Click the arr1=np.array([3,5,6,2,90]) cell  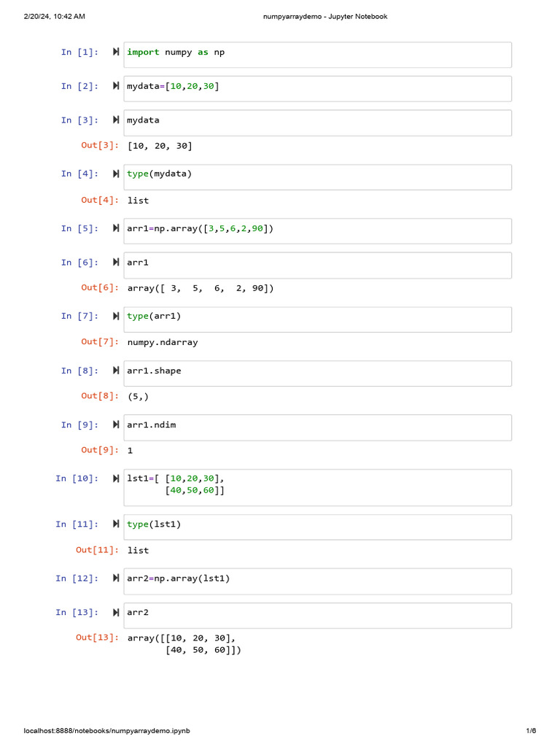[x=318, y=231]
